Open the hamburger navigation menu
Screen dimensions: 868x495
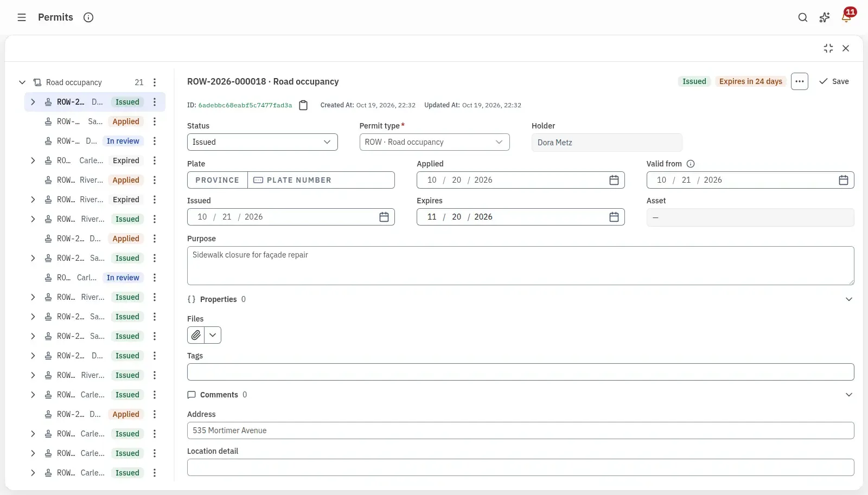coord(22,17)
